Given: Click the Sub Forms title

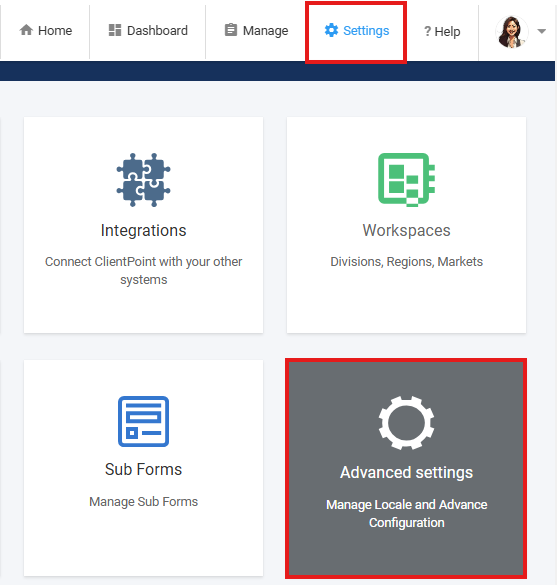Looking at the screenshot, I should pyautogui.click(x=144, y=469).
